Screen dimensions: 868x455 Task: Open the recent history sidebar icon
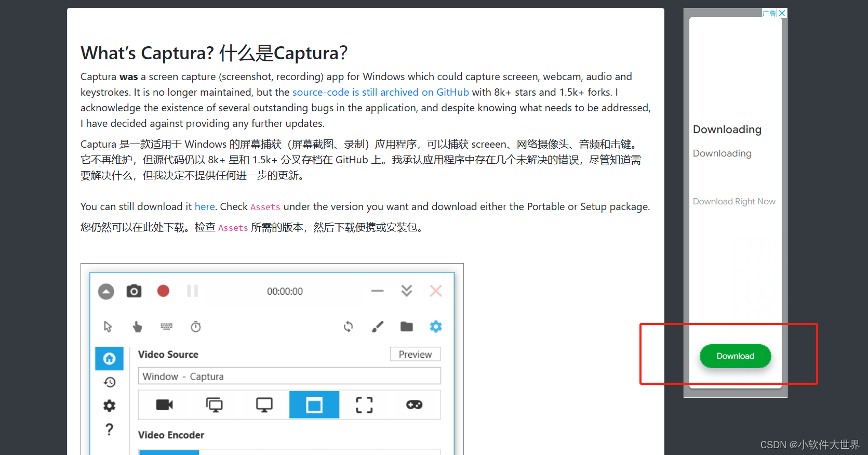click(x=109, y=382)
